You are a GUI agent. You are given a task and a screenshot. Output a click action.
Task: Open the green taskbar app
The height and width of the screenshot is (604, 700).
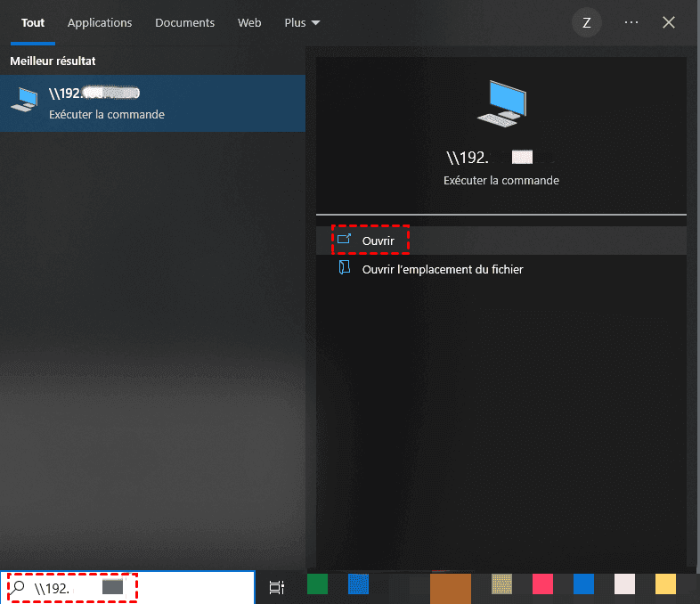coord(317,584)
